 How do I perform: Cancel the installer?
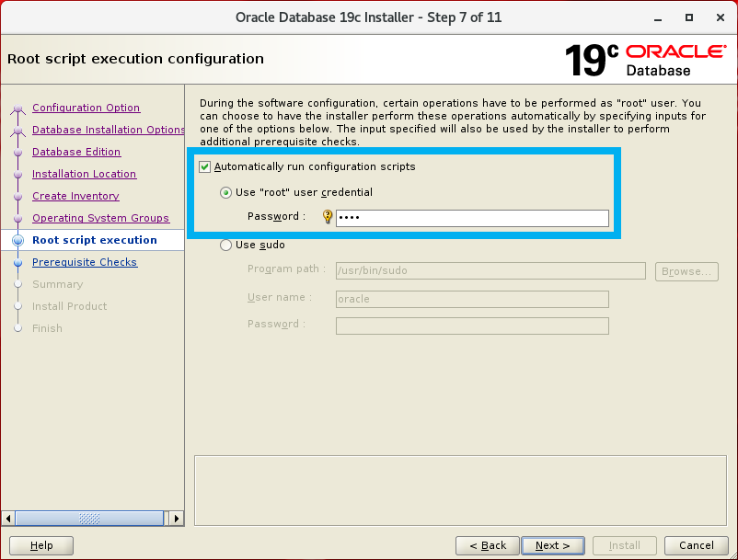[696, 546]
